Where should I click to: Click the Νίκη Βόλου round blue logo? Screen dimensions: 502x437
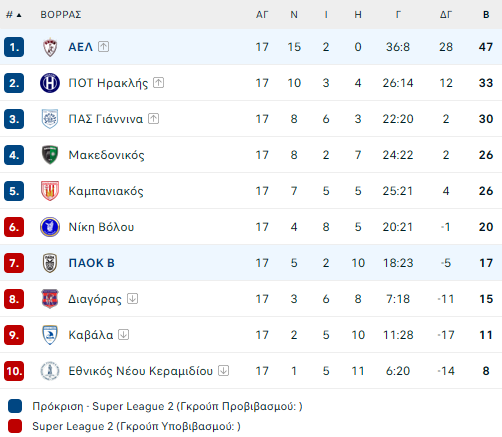[x=50, y=227]
